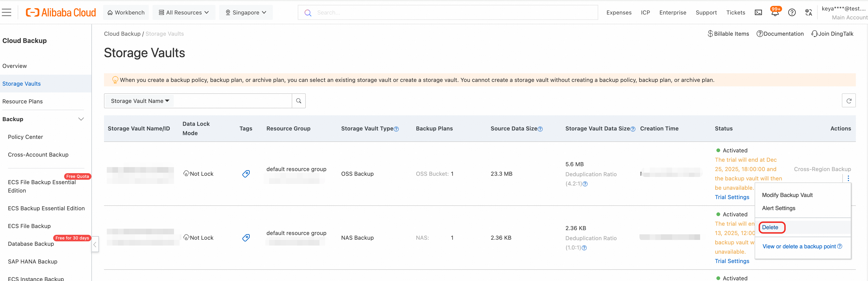
Task: Open SAP HANA Backup in sidebar
Action: [32, 262]
